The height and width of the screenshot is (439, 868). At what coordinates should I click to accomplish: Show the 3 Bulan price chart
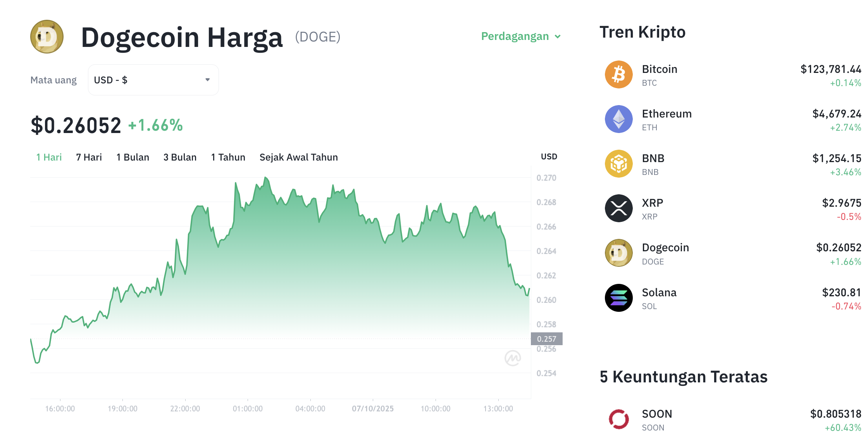[x=180, y=157]
